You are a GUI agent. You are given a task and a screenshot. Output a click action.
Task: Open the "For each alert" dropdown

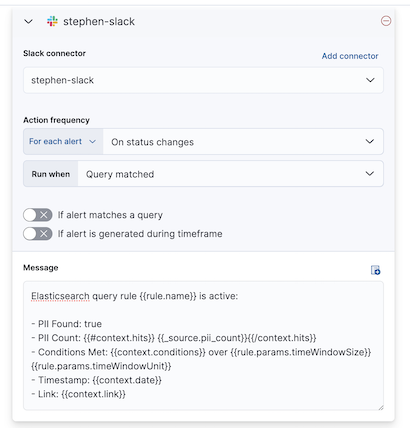coord(63,141)
